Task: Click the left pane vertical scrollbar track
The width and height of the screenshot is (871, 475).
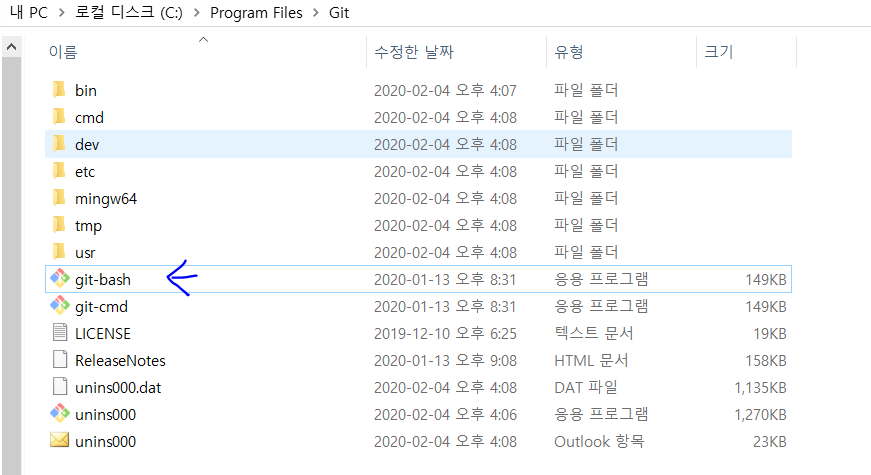Action: 11,266
